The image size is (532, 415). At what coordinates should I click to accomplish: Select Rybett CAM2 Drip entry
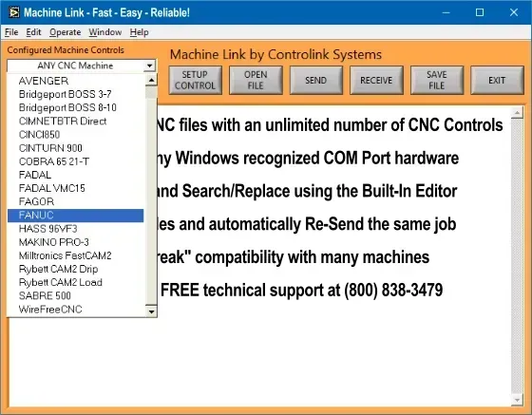tap(75, 269)
